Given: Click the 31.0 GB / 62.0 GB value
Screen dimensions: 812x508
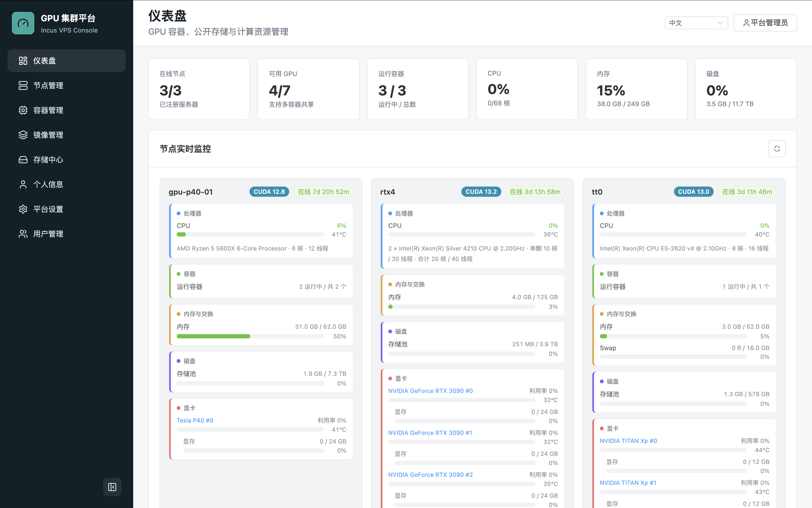Looking at the screenshot, I should (320, 327).
